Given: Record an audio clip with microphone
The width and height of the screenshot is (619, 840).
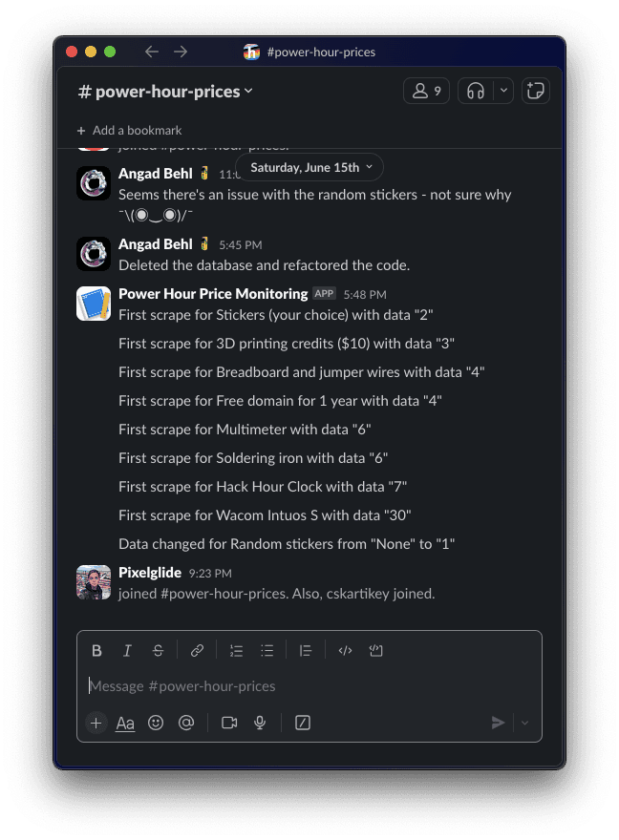Looking at the screenshot, I should coord(260,723).
